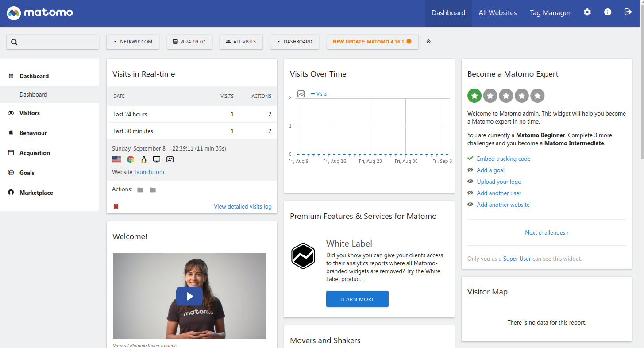Go to Next challenges
The height and width of the screenshot is (348, 644).
tap(547, 232)
